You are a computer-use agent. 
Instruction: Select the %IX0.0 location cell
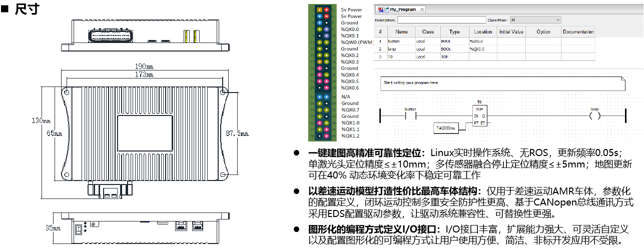coord(483,41)
